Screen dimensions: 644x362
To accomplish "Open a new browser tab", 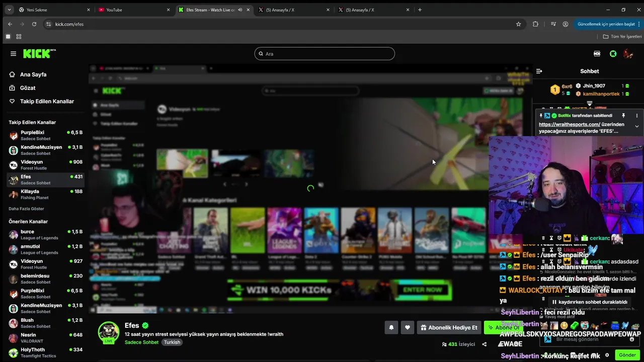I will pos(420,10).
